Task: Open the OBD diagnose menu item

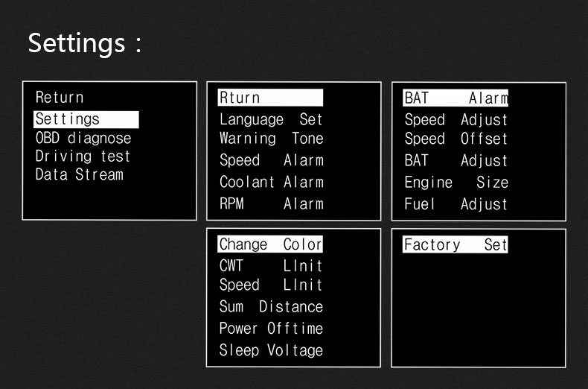Action: [83, 138]
